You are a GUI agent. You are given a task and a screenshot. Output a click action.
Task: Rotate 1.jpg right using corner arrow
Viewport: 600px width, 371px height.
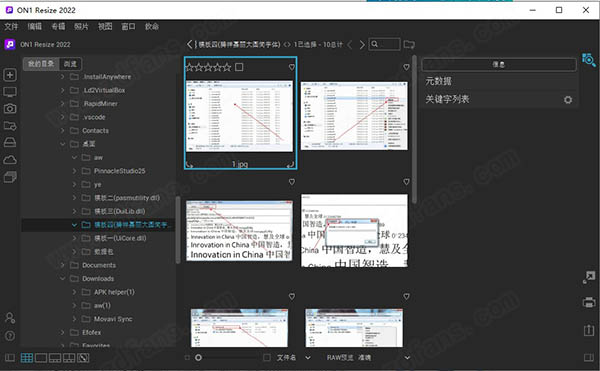point(290,165)
